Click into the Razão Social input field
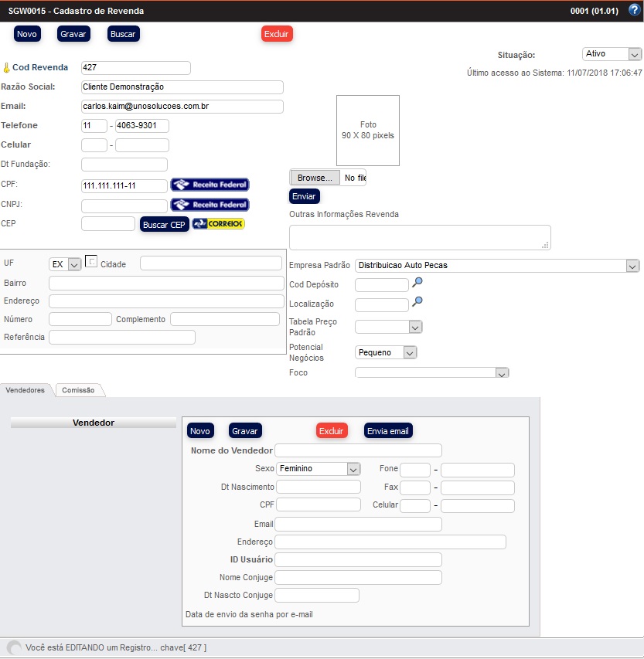Image resolution: width=644 pixels, height=659 pixels. click(182, 87)
